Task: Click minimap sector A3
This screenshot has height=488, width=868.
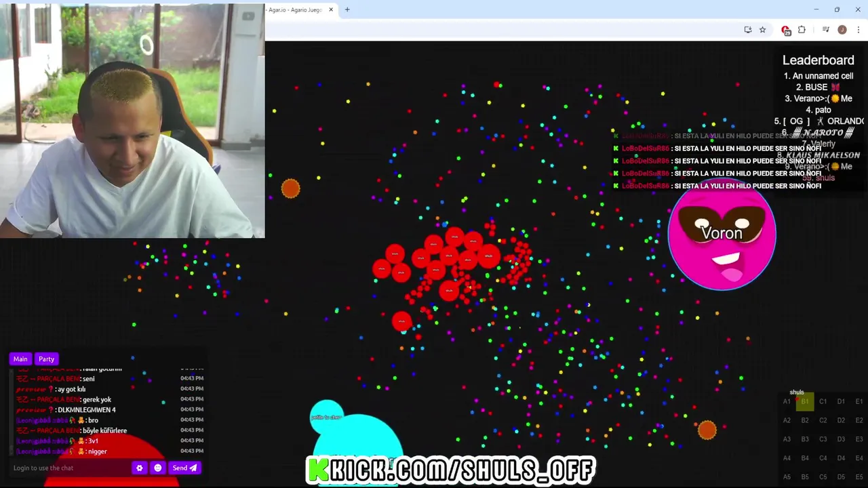Action: [787, 439]
